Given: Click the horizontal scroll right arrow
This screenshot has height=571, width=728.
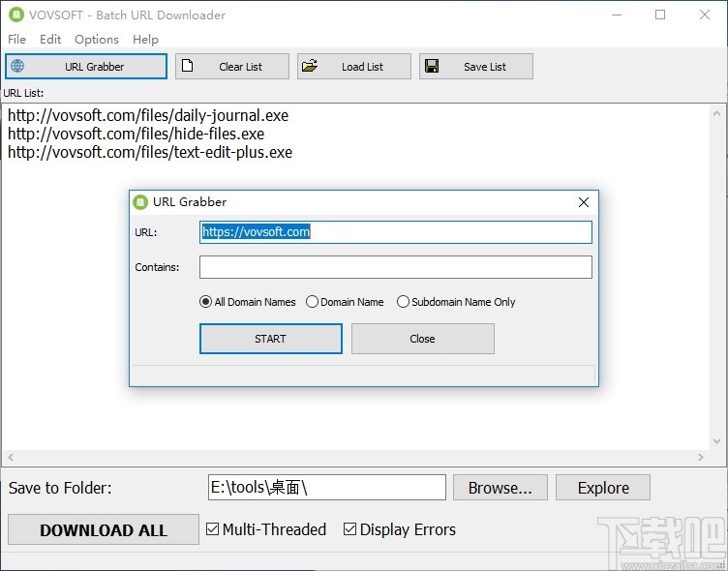Looking at the screenshot, I should [700, 457].
